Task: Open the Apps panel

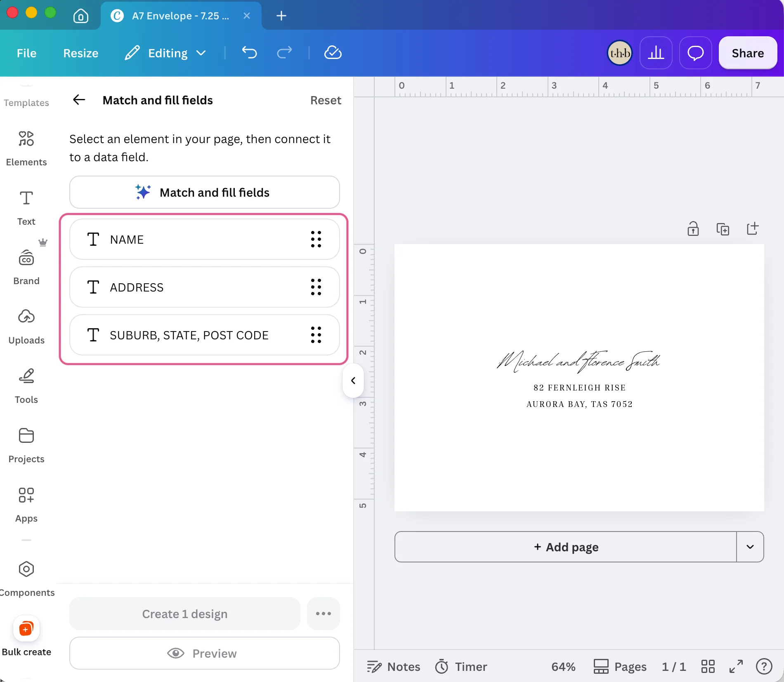Action: pyautogui.click(x=26, y=505)
